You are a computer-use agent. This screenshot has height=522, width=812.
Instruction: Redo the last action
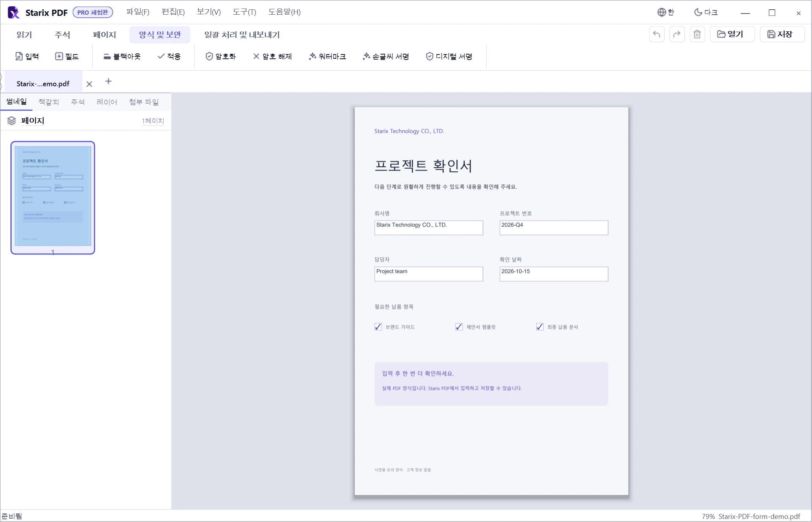pos(677,34)
